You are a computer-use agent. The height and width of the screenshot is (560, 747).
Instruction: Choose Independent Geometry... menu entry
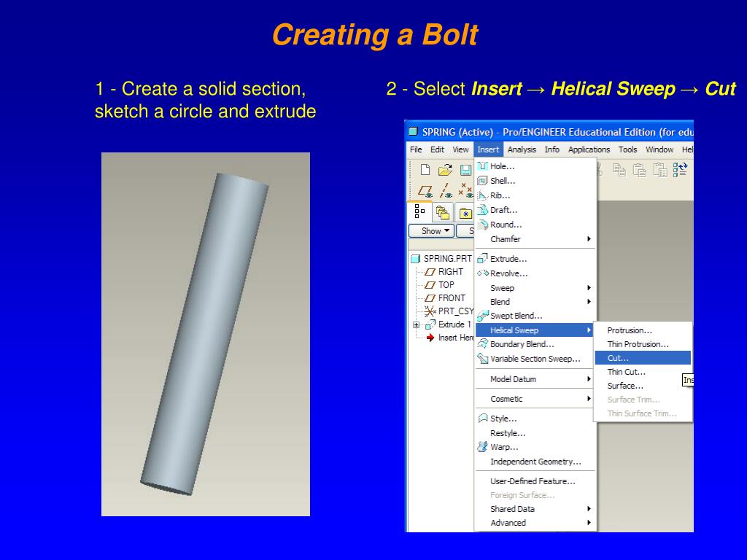[x=536, y=462]
